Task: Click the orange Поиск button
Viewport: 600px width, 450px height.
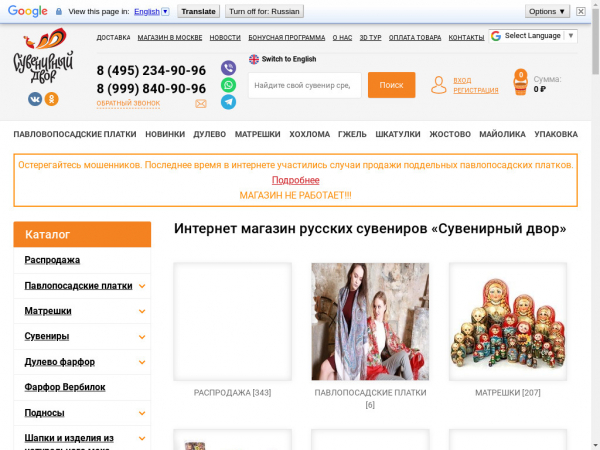Action: point(391,85)
